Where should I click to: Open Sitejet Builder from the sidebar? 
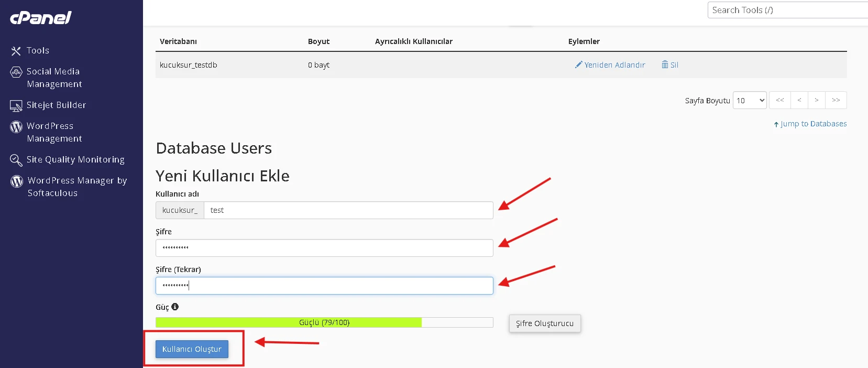[56, 105]
